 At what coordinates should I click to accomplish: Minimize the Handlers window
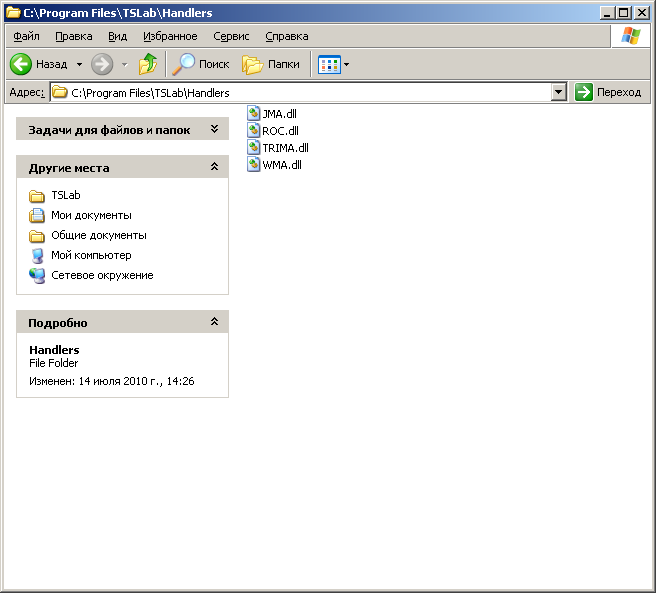pyautogui.click(x=607, y=13)
